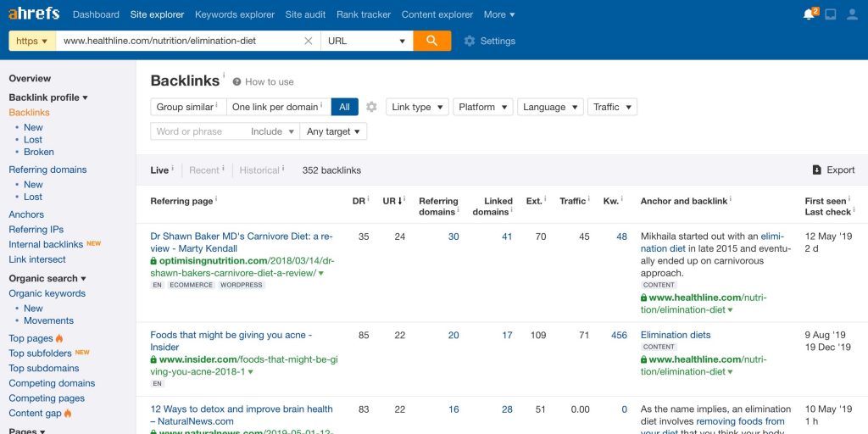Image resolution: width=868 pixels, height=434 pixels.
Task: Click info icon next to DR column header
Action: tap(368, 198)
